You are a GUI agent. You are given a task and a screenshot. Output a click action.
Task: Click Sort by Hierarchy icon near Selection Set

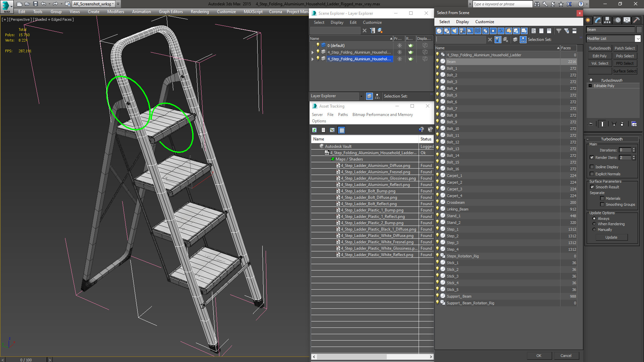point(523,40)
